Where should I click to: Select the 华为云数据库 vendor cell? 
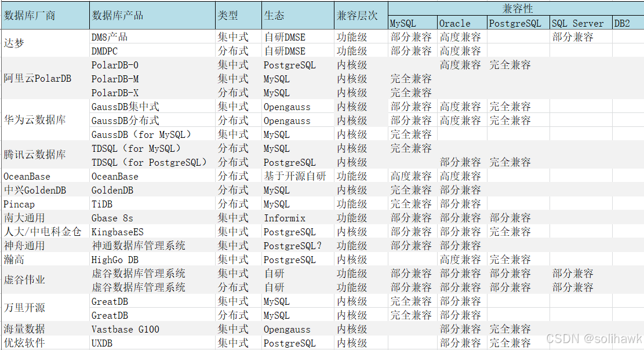(x=45, y=120)
